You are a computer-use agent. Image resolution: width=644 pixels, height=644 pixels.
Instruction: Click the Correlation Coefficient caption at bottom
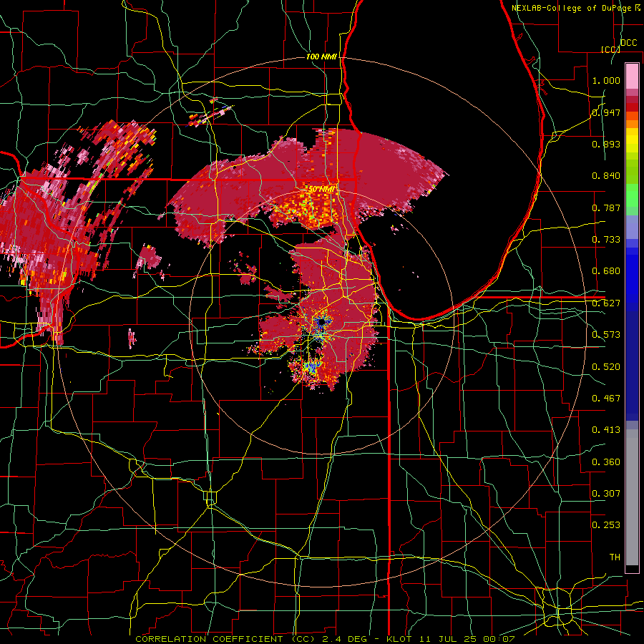coord(325,639)
